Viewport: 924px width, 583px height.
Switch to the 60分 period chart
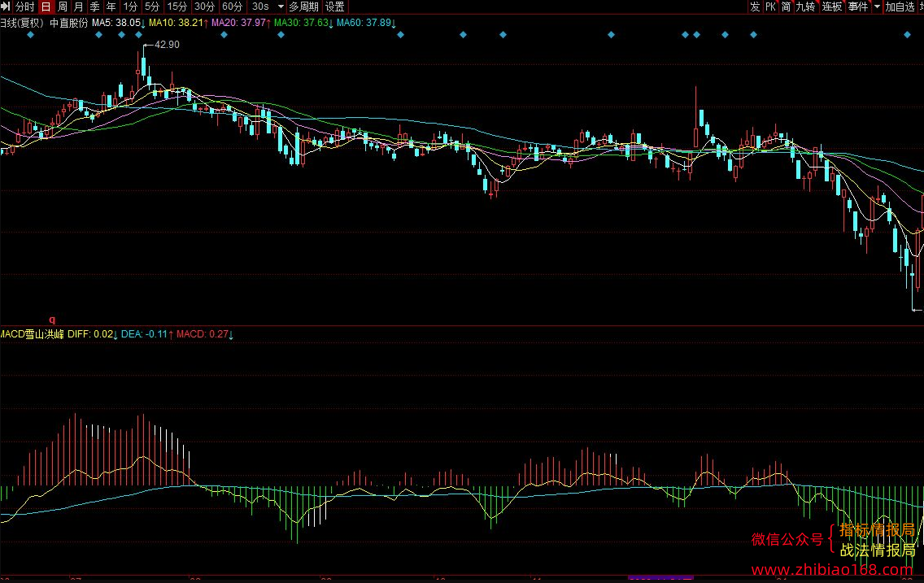[232, 7]
